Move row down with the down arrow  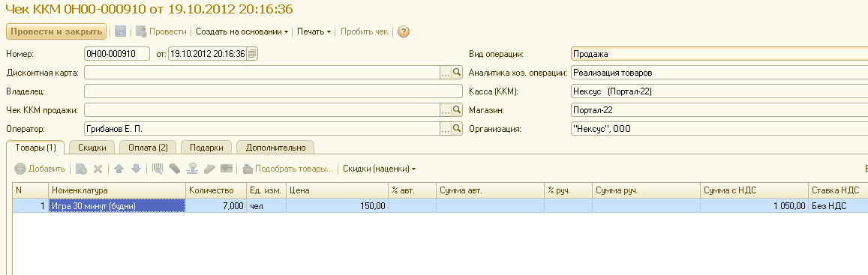pyautogui.click(x=136, y=169)
